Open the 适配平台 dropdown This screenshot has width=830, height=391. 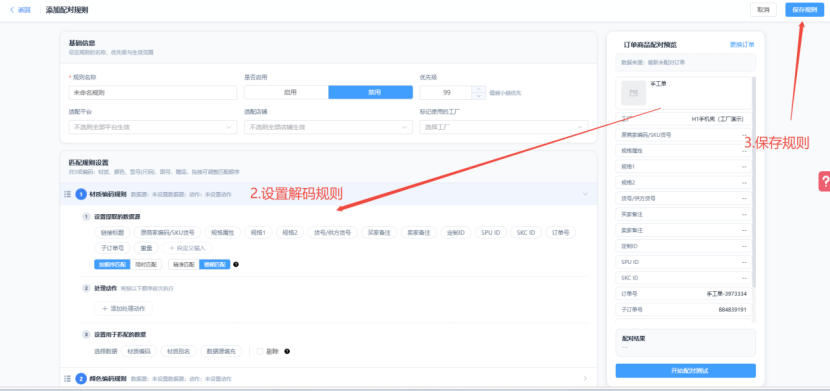153,127
